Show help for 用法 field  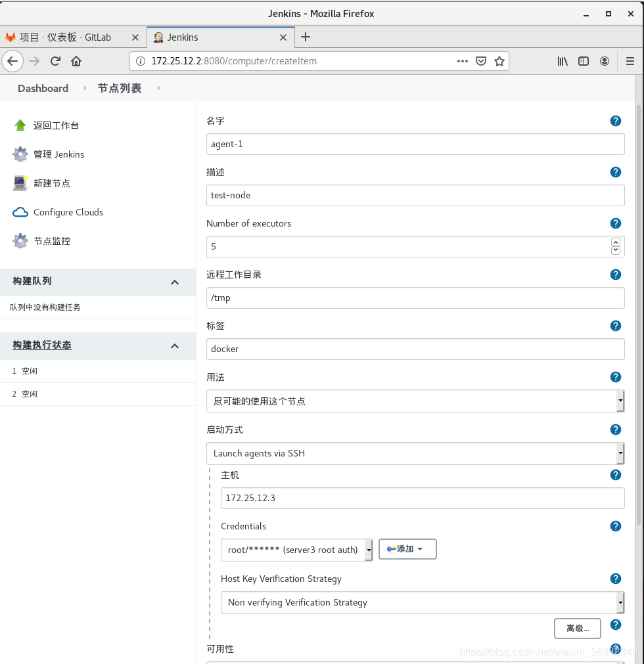point(616,377)
